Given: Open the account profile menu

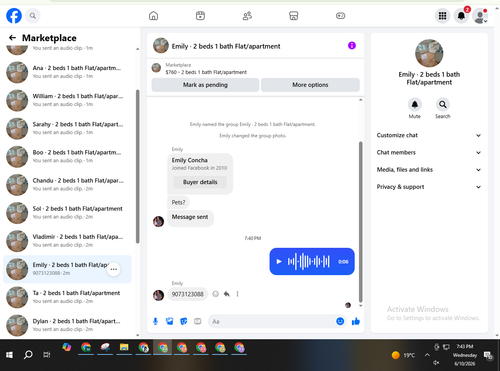Looking at the screenshot, I should tap(480, 16).
